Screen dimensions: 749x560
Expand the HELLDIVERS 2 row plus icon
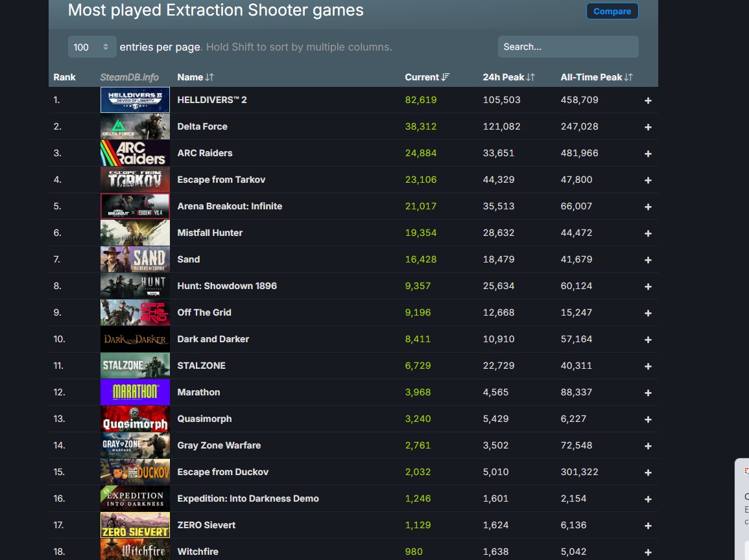tap(648, 100)
